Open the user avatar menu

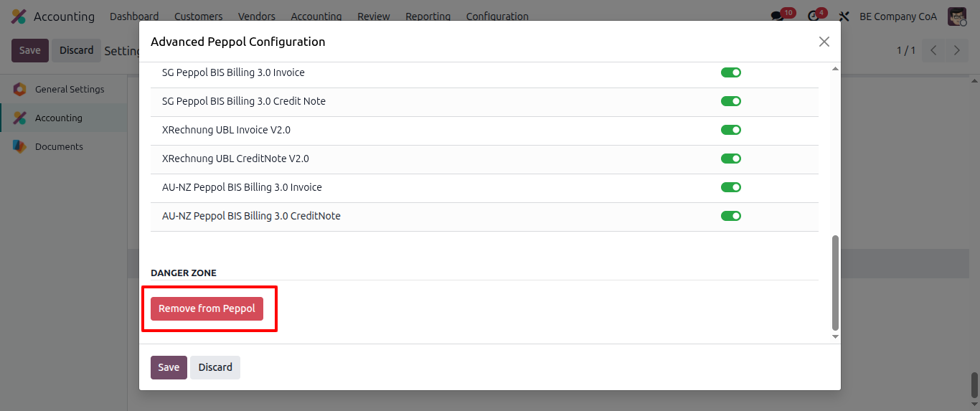tap(957, 16)
